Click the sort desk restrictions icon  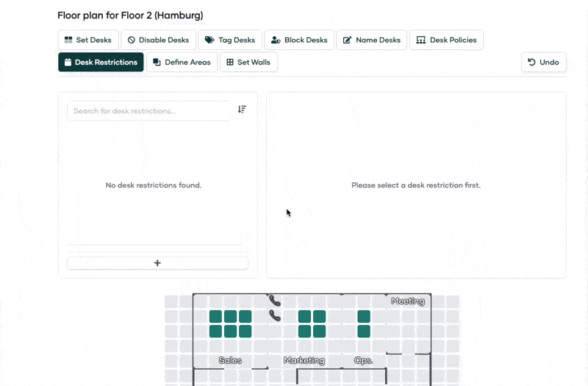[242, 110]
